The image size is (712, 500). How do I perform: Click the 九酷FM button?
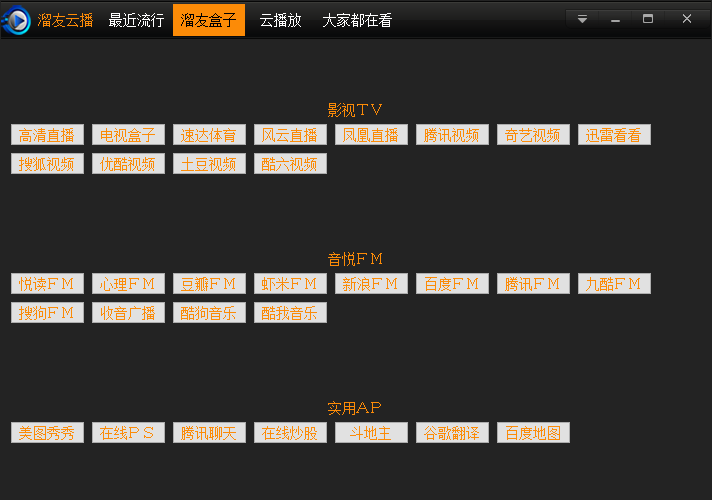coord(614,284)
